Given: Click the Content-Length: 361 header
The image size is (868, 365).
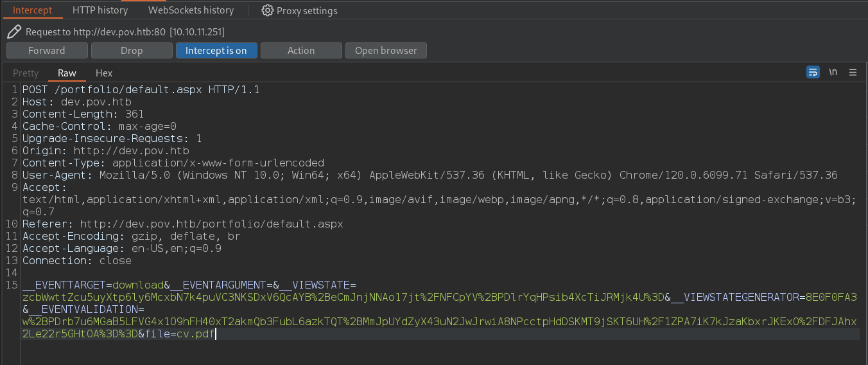Looking at the screenshot, I should tap(83, 114).
